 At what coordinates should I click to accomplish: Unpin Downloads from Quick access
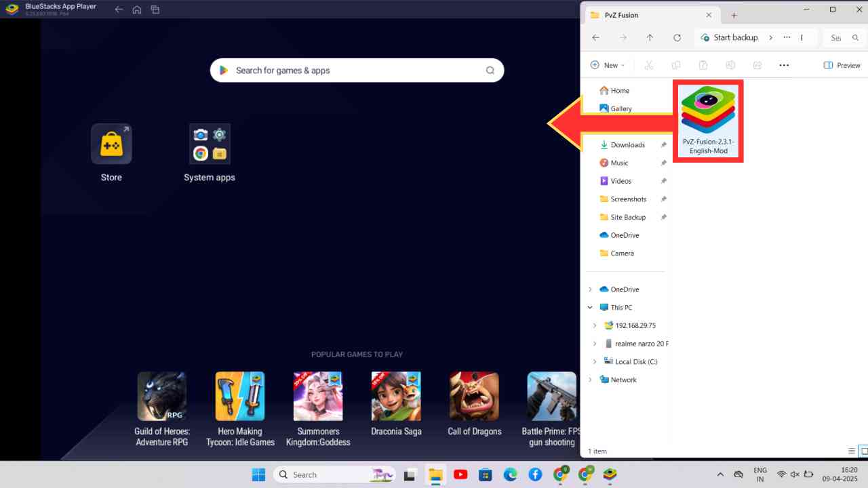[x=663, y=144]
